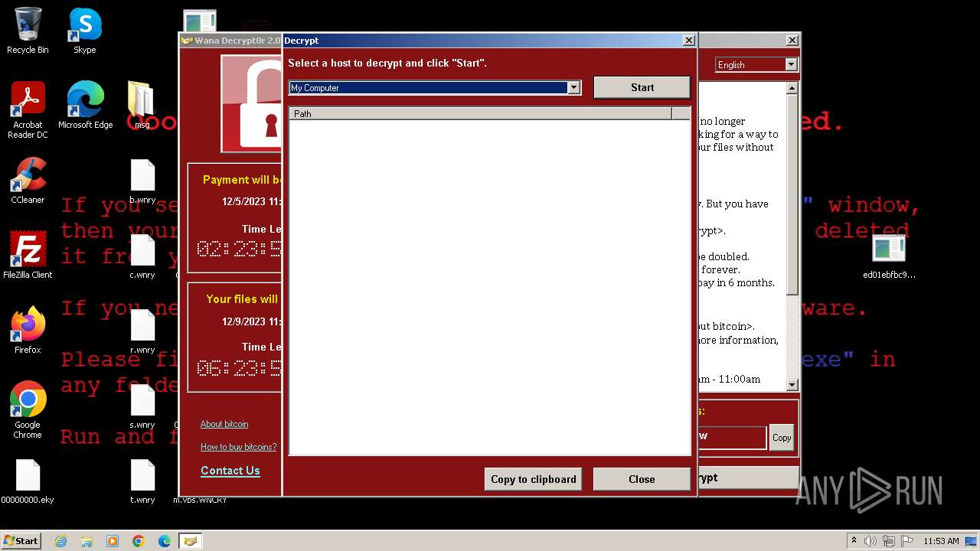Screen dimensions: 980x551
Task: Click the Path column header in the list
Action: pos(480,114)
